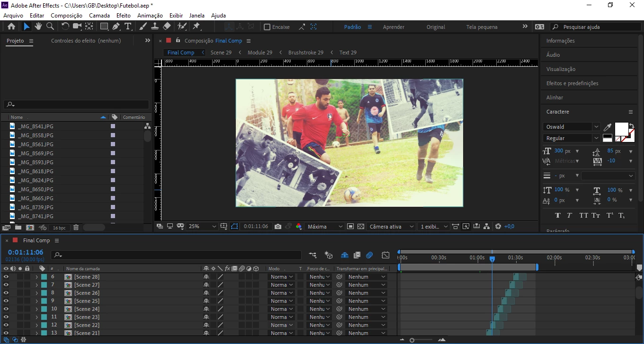Switch to Controles do efeito tab

pos(86,41)
